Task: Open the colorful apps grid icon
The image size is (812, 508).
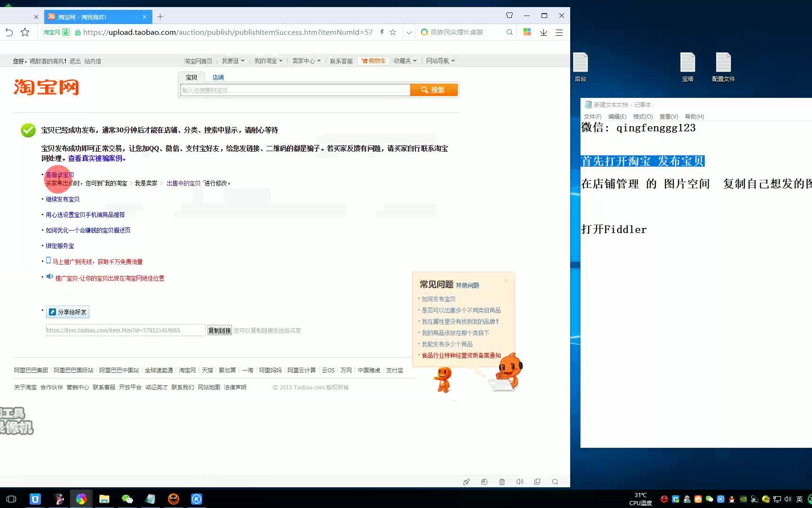Action: 527,32
